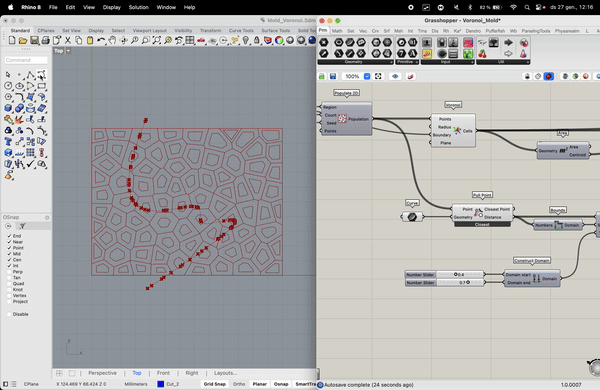Toggle the Int osnap checkbox
The height and width of the screenshot is (390, 600).
9,266
